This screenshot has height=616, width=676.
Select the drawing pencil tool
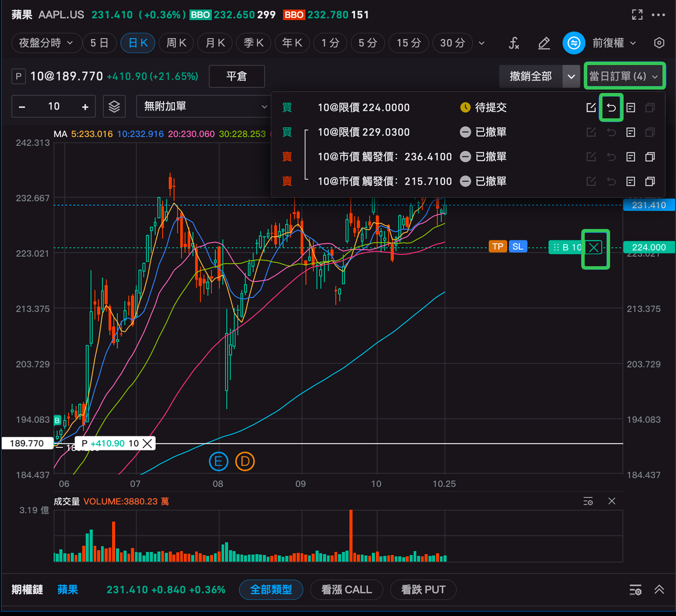point(544,43)
